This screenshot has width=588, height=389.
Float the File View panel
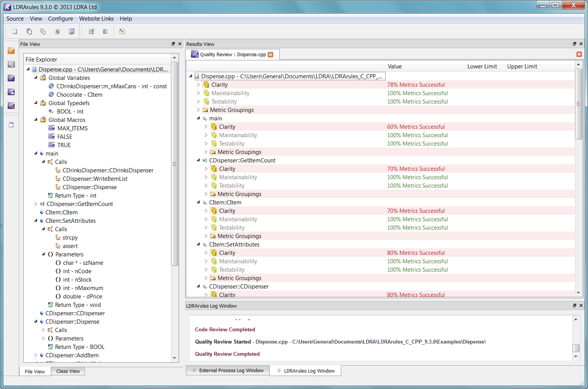click(173, 44)
